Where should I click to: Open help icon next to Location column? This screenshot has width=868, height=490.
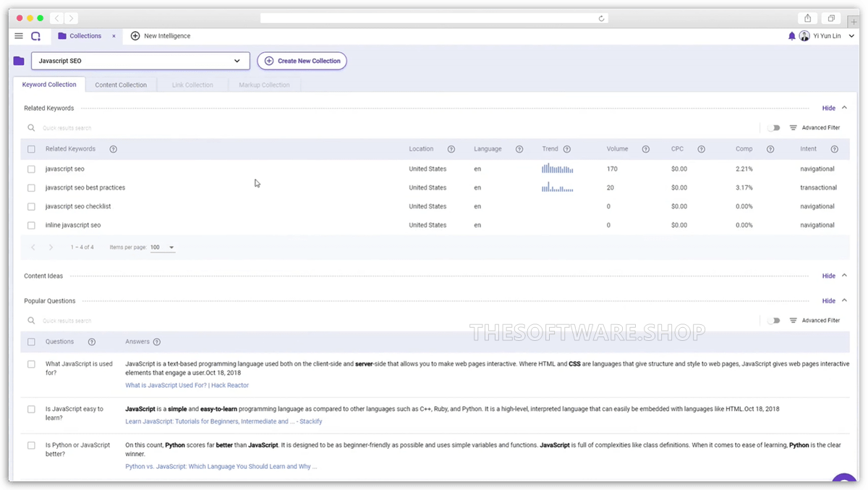(x=451, y=149)
